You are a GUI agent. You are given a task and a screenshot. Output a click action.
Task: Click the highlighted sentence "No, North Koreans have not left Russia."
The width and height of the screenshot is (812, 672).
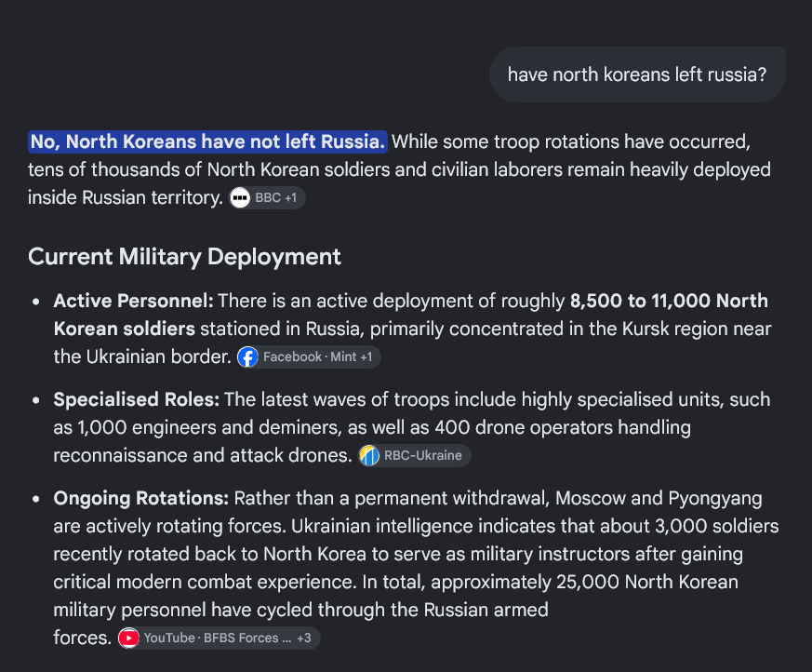(x=207, y=142)
